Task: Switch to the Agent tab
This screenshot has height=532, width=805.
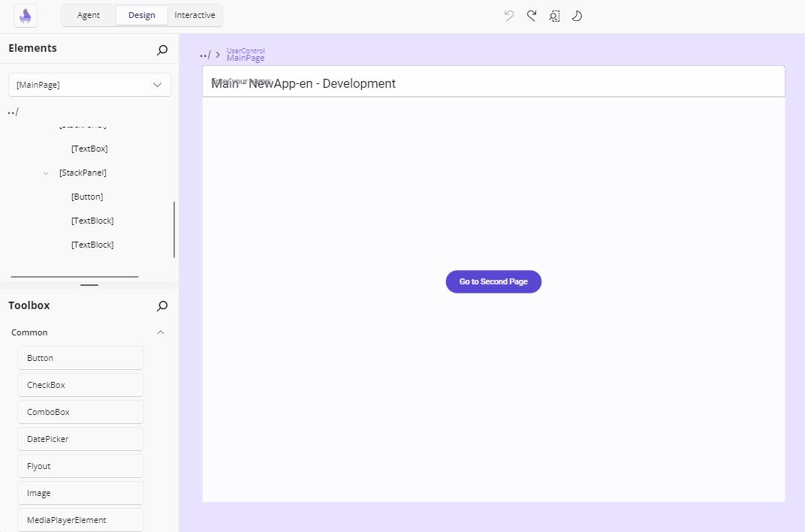Action: [x=88, y=14]
